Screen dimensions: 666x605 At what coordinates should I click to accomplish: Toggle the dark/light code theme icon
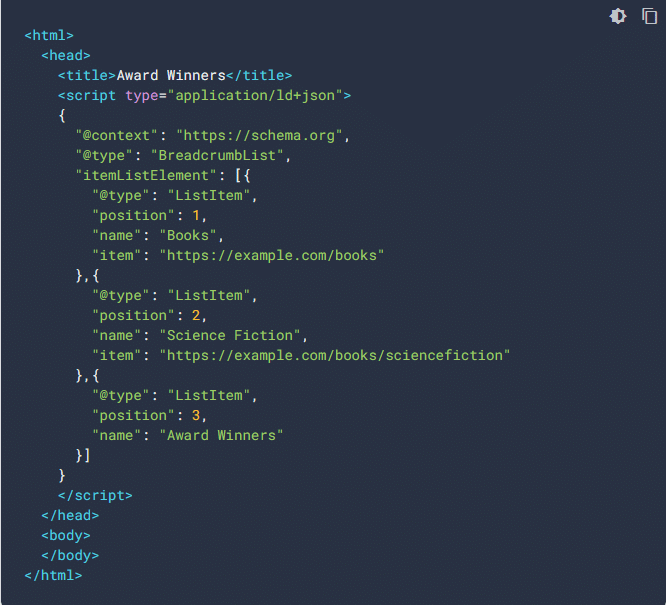coord(619,16)
